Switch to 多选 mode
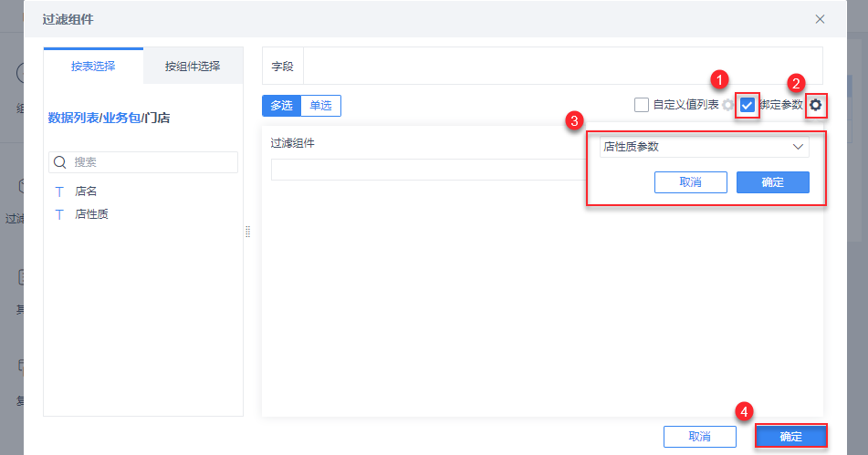The height and width of the screenshot is (455, 868). (281, 106)
